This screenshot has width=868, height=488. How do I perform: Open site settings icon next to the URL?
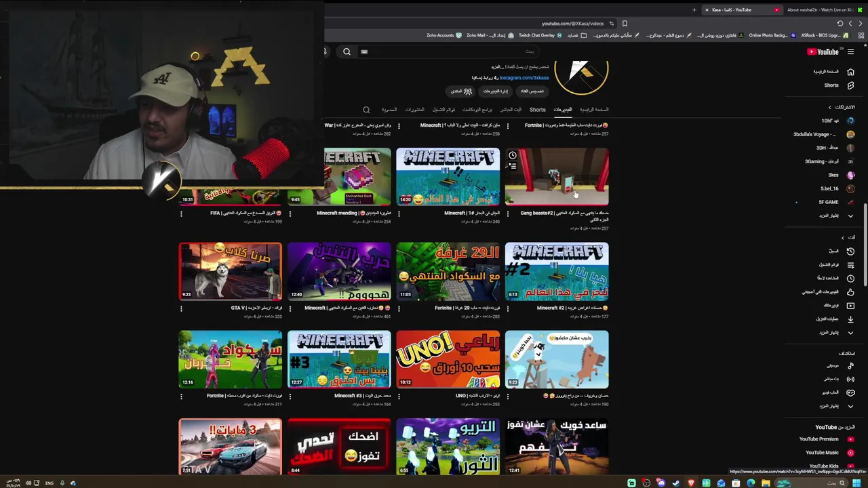click(x=611, y=24)
